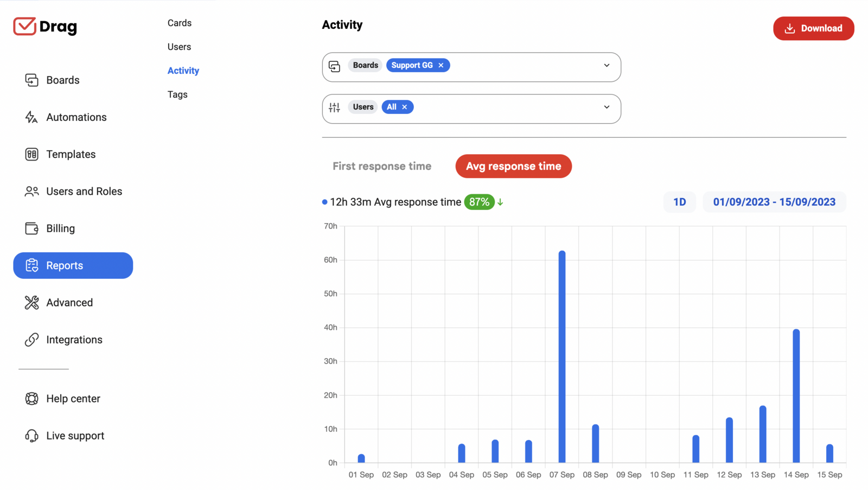Click the 07 Sep bar in chart

(562, 357)
